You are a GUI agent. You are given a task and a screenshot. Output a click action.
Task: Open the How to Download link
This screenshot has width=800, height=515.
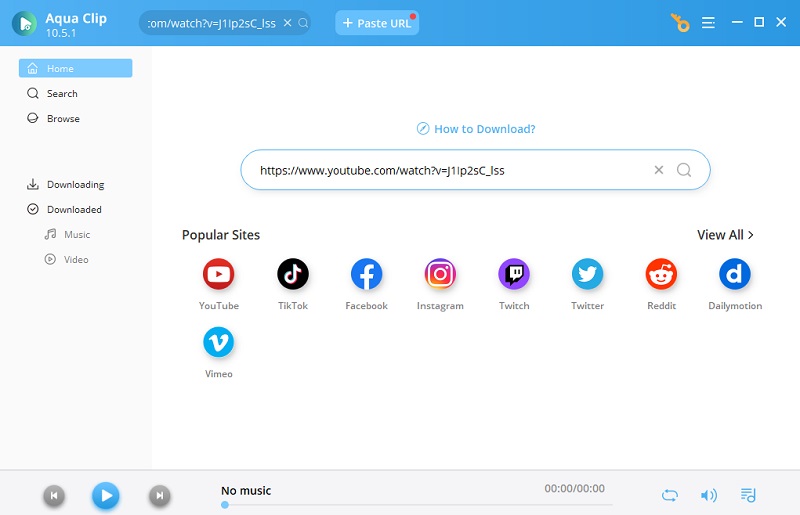click(476, 129)
